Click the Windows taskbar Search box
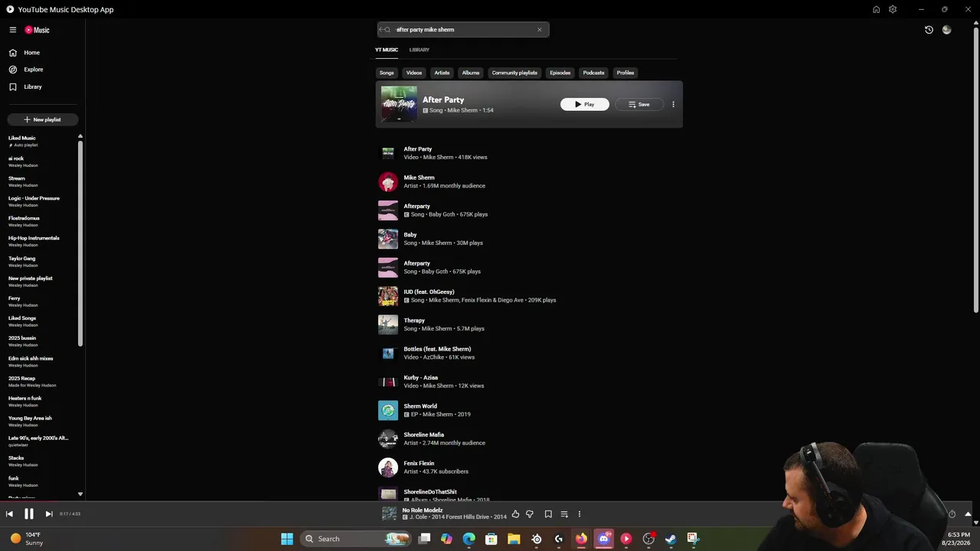 tap(356, 539)
